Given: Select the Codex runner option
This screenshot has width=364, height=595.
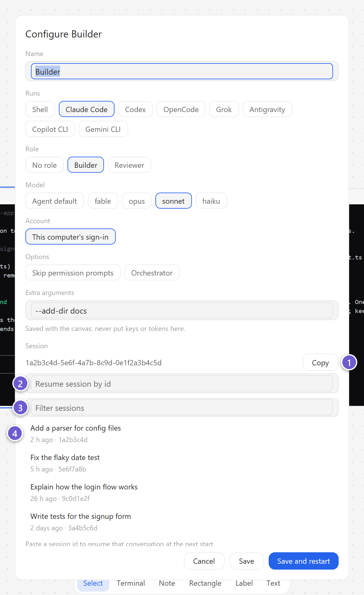Looking at the screenshot, I should tap(135, 109).
